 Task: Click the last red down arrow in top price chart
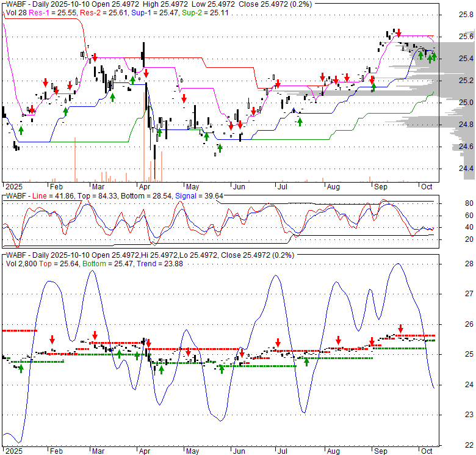pos(398,34)
